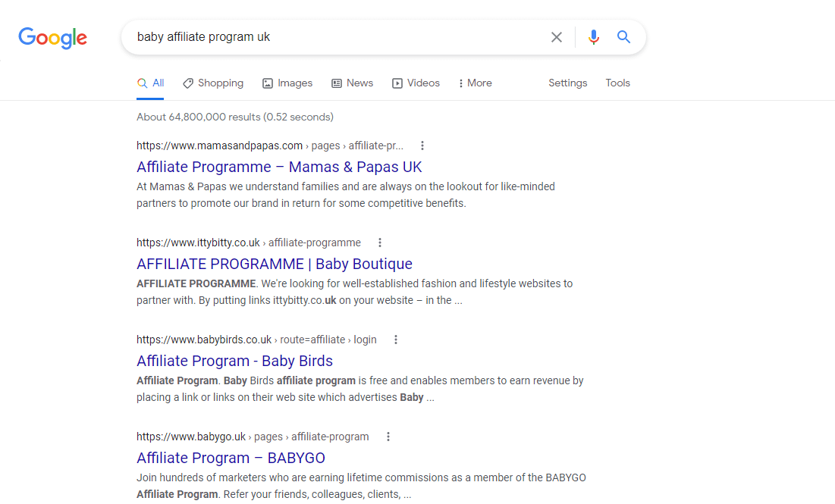Open the Shopping tab camera-tag icon
Image resolution: width=835 pixels, height=504 pixels.
point(187,83)
